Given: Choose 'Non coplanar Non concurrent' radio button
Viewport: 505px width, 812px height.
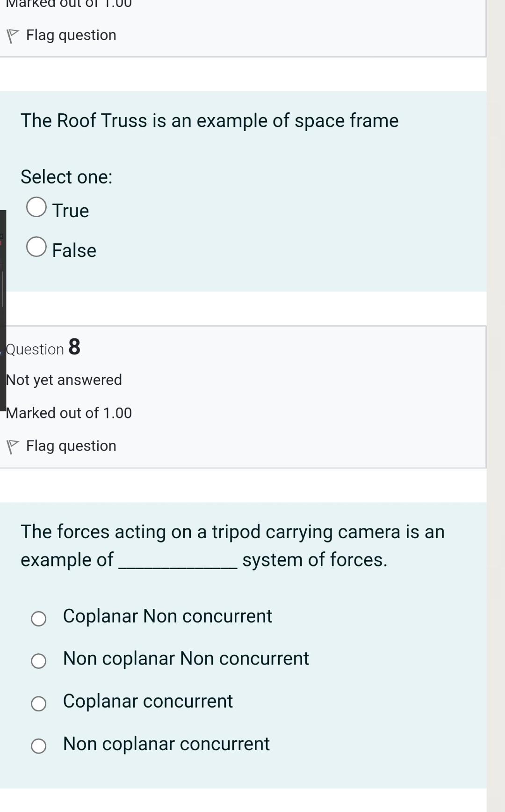Looking at the screenshot, I should 38,661.
